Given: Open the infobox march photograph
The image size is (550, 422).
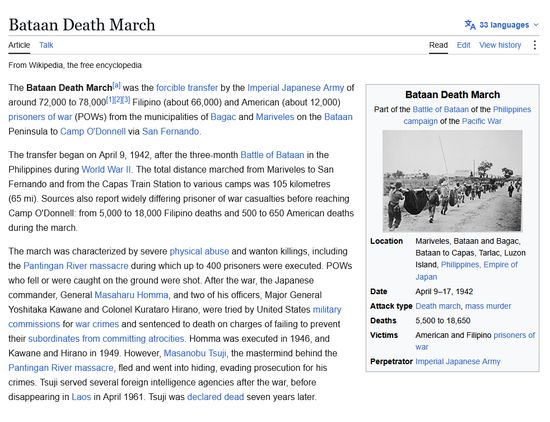Looking at the screenshot, I should tap(452, 181).
